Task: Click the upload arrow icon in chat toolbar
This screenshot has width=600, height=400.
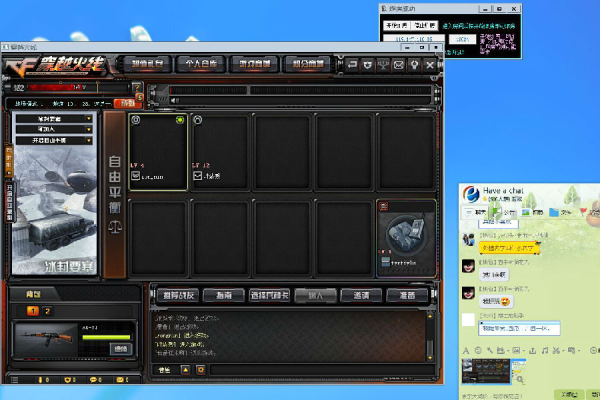Action: 532,350
